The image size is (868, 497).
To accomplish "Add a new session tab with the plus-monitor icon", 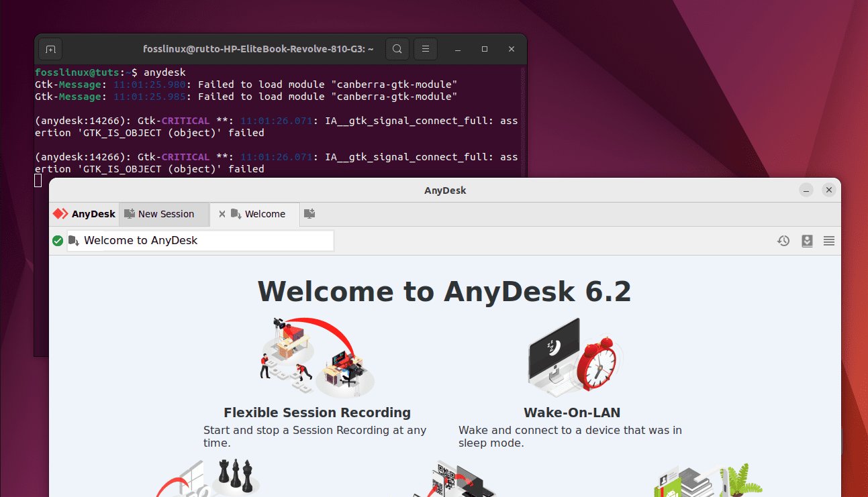I will coord(309,214).
